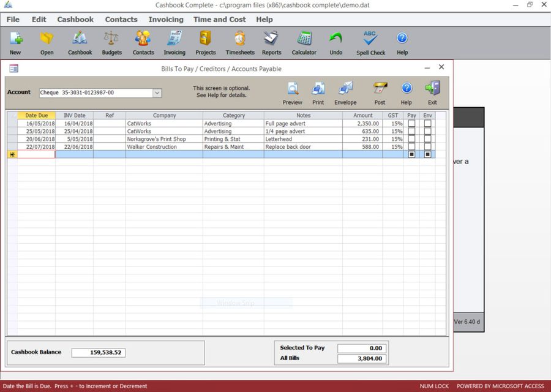Launch the Calculator toolbar icon

(x=304, y=39)
